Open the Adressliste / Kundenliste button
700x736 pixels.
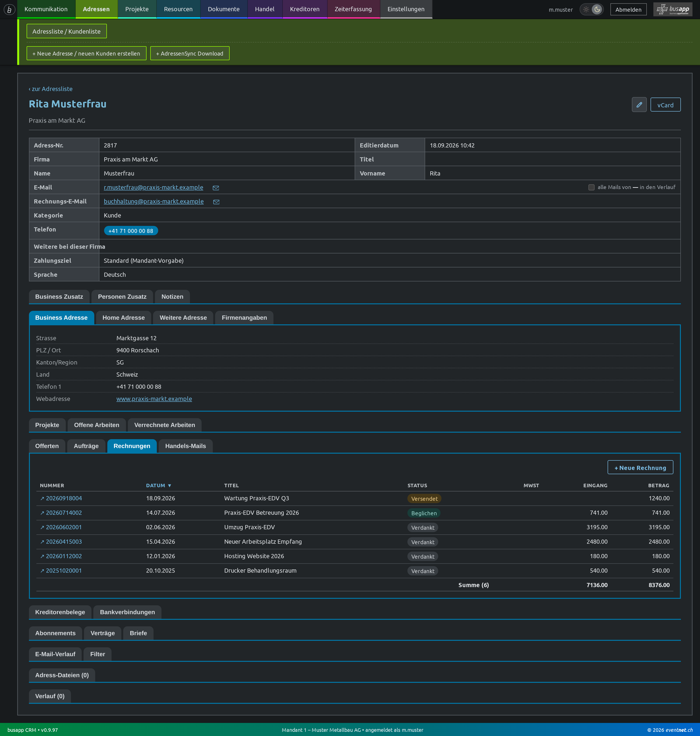pos(66,31)
